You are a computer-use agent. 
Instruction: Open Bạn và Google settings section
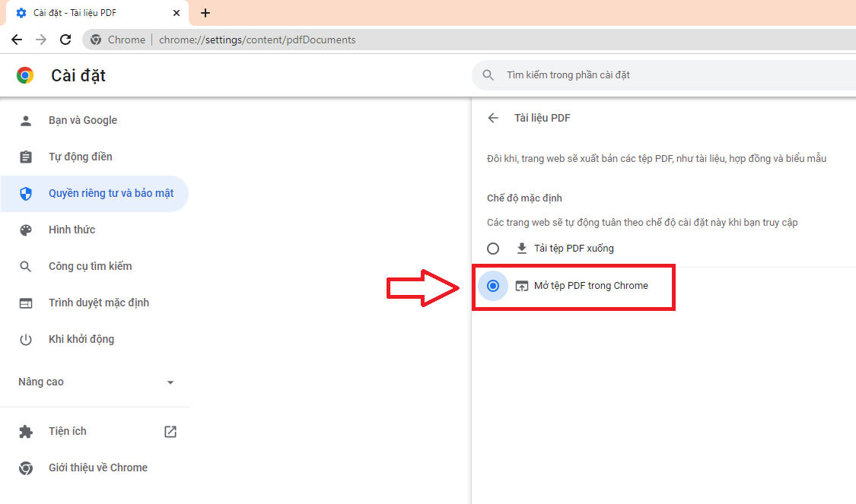point(96,121)
